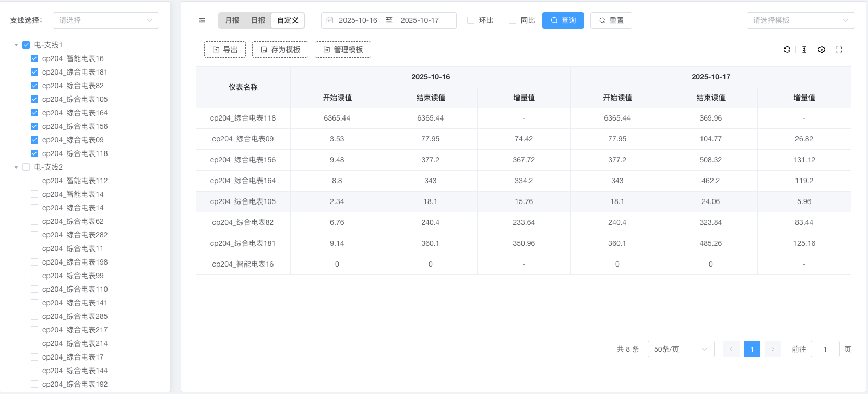Click the 存为模板 button
The height and width of the screenshot is (394, 868).
280,50
